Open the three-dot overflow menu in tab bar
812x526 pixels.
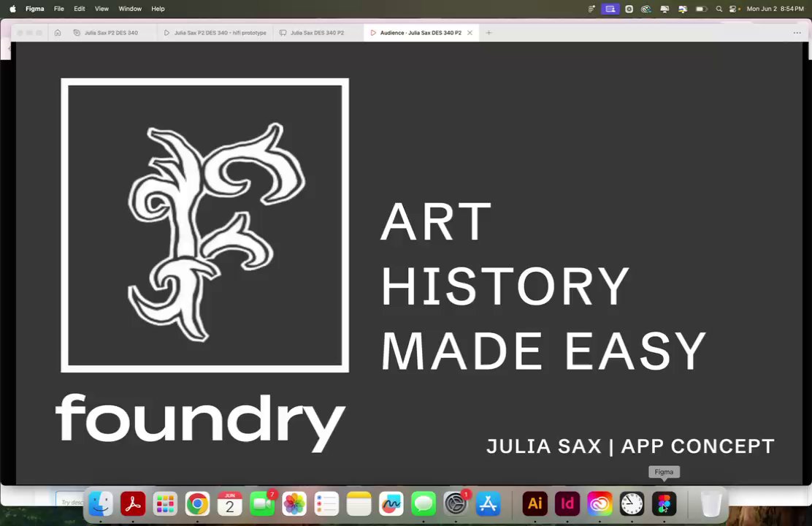click(797, 33)
